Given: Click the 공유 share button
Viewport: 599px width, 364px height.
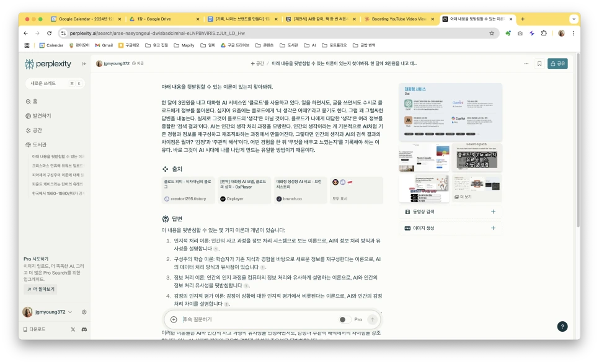Looking at the screenshot, I should (556, 63).
